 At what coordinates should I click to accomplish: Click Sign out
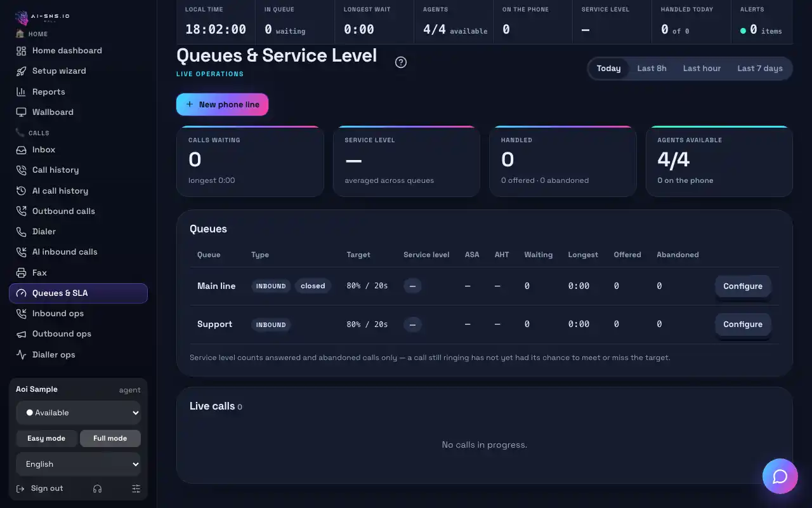coord(40,488)
